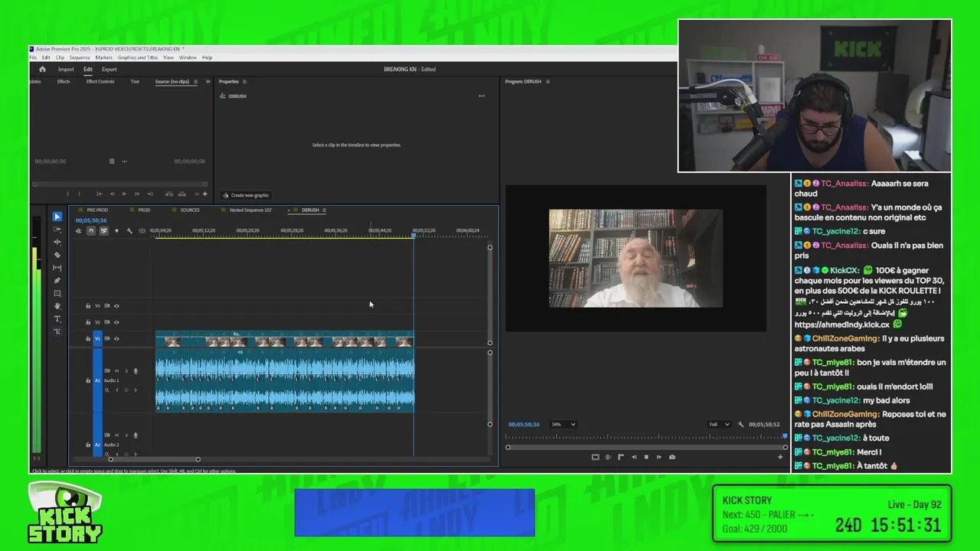Select the Track Select Forward tool
980x551 pixels.
(57, 230)
